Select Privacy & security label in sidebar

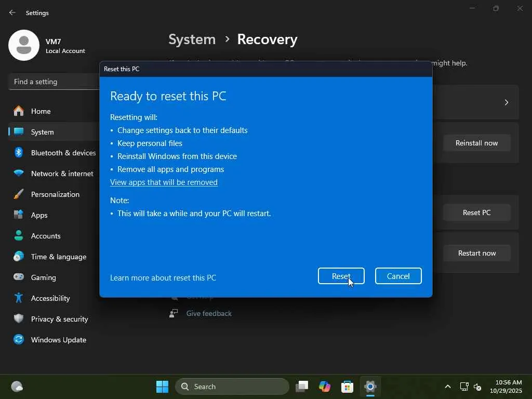[59, 319]
